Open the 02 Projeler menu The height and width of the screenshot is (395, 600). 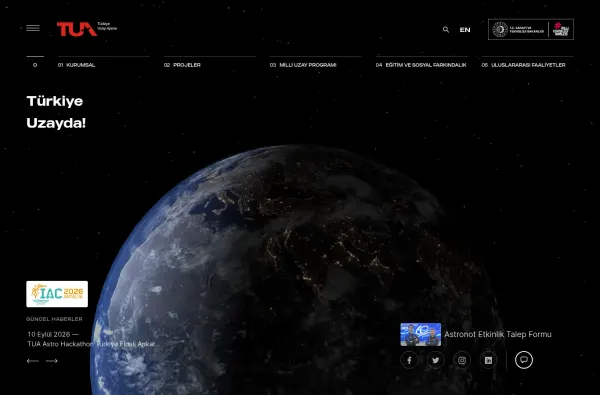(x=182, y=65)
